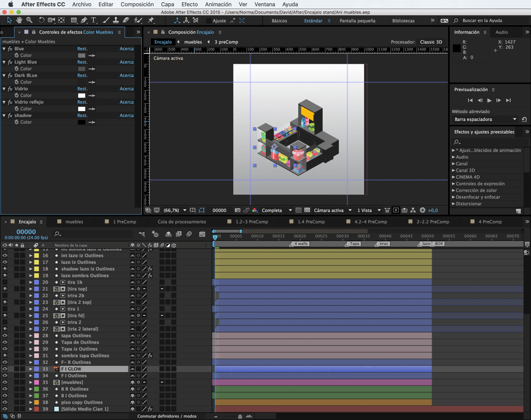Click the 'Buscar en la Ayuda' search field
This screenshot has height=420, width=531.
pos(482,21)
